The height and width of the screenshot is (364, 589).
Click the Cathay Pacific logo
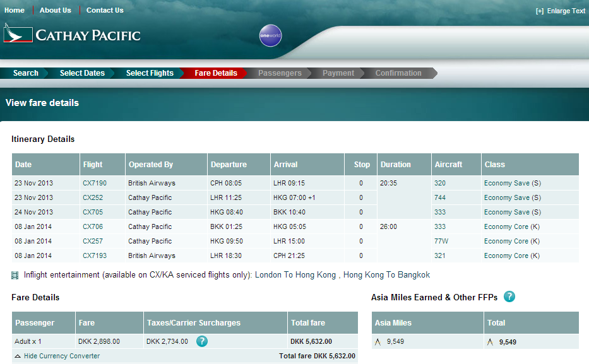point(72,34)
